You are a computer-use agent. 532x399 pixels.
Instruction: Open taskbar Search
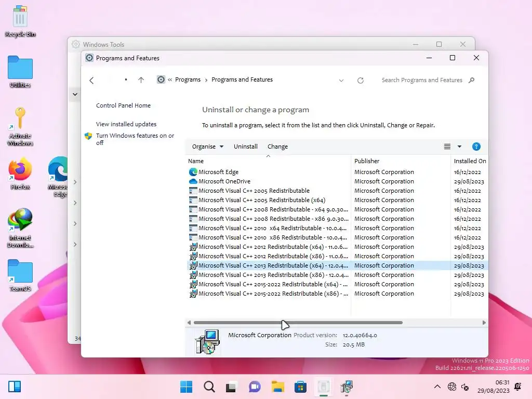pos(209,387)
